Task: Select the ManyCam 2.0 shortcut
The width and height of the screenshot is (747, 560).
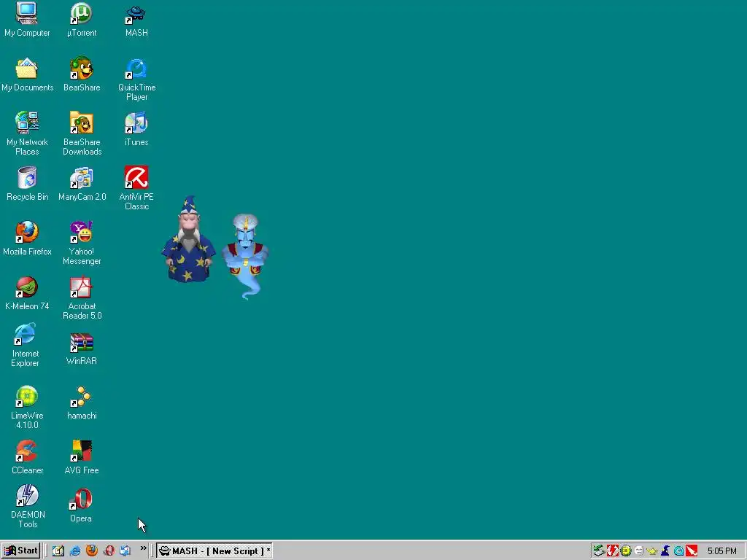Action: click(82, 184)
